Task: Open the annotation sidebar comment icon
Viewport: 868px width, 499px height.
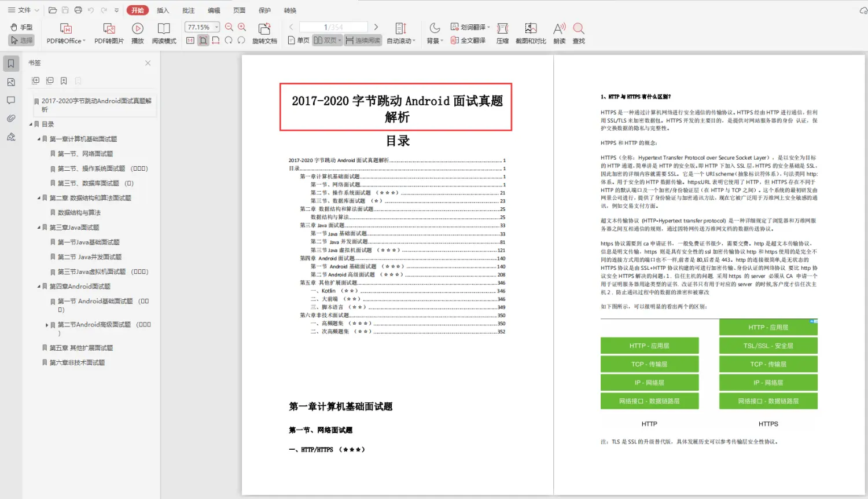Action: tap(10, 100)
